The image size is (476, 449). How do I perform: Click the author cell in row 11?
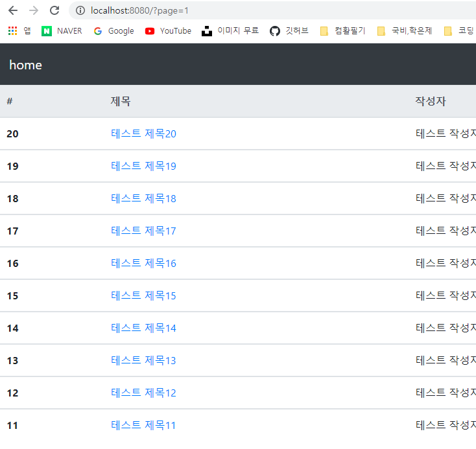pos(446,425)
